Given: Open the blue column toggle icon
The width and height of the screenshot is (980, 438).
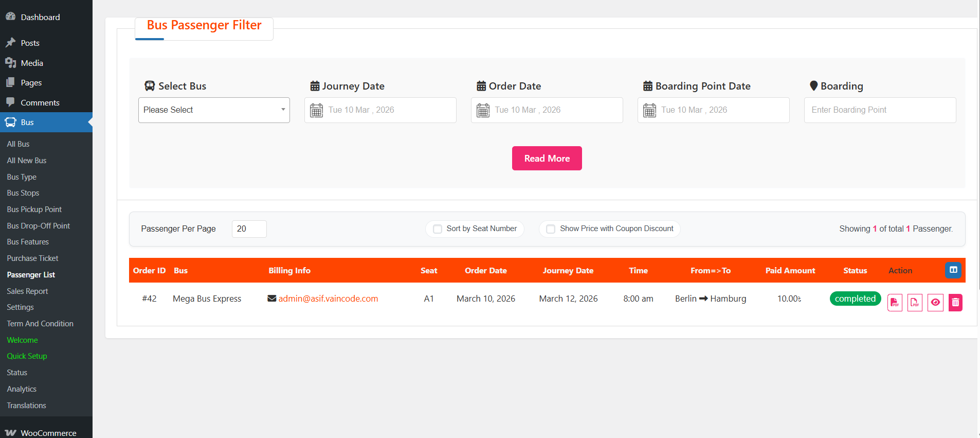Looking at the screenshot, I should (x=953, y=270).
